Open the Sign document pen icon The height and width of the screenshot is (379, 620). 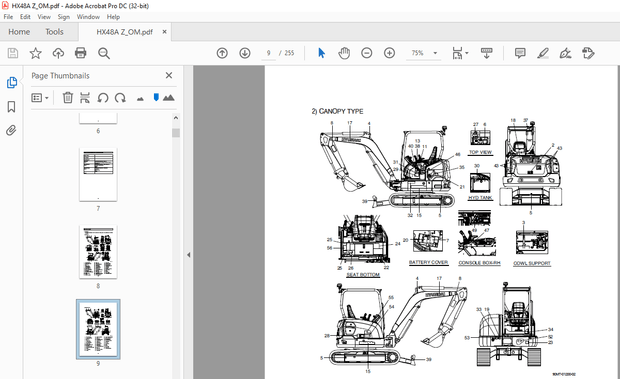(x=565, y=53)
